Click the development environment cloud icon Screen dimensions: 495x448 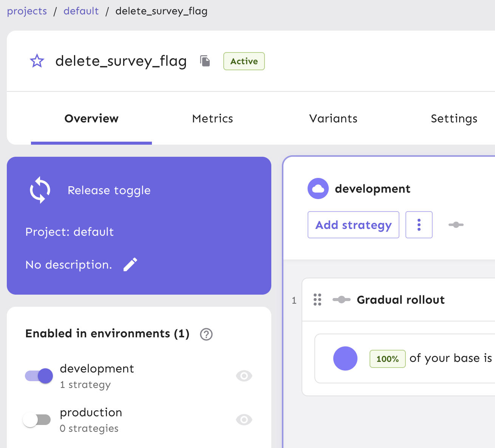[318, 188]
